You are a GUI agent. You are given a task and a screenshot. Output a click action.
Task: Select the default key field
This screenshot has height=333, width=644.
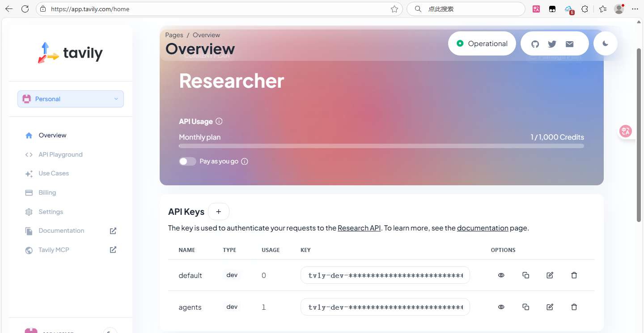click(x=385, y=275)
